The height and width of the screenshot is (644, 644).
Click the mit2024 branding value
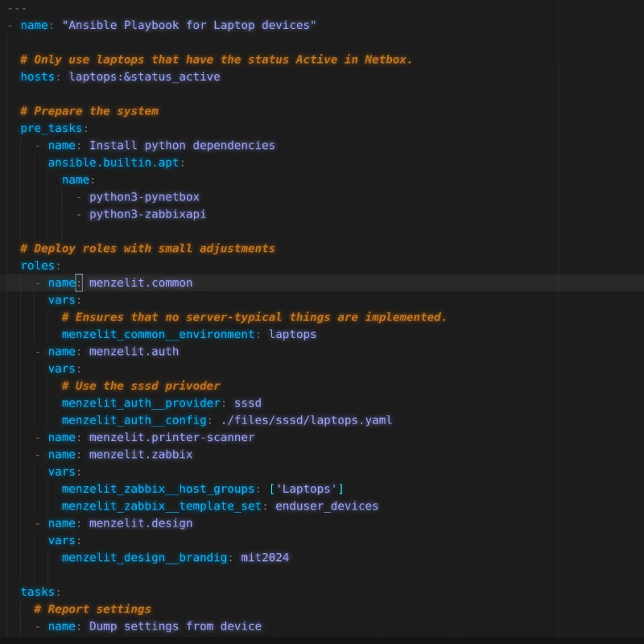pos(265,557)
